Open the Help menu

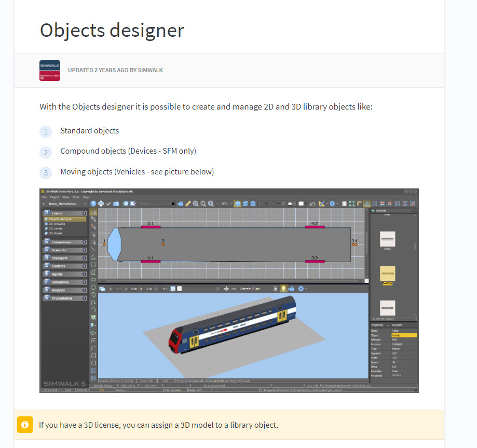tap(86, 197)
